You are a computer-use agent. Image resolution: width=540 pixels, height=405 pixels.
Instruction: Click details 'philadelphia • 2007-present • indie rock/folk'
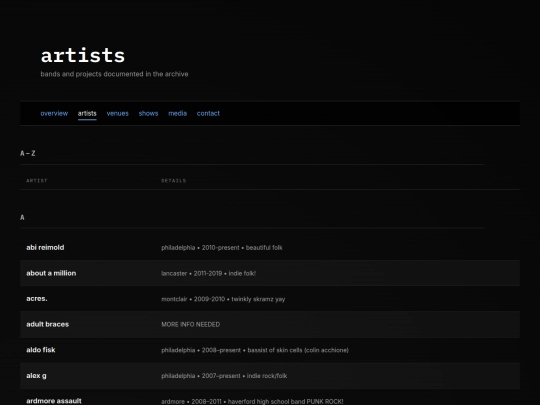pos(224,376)
